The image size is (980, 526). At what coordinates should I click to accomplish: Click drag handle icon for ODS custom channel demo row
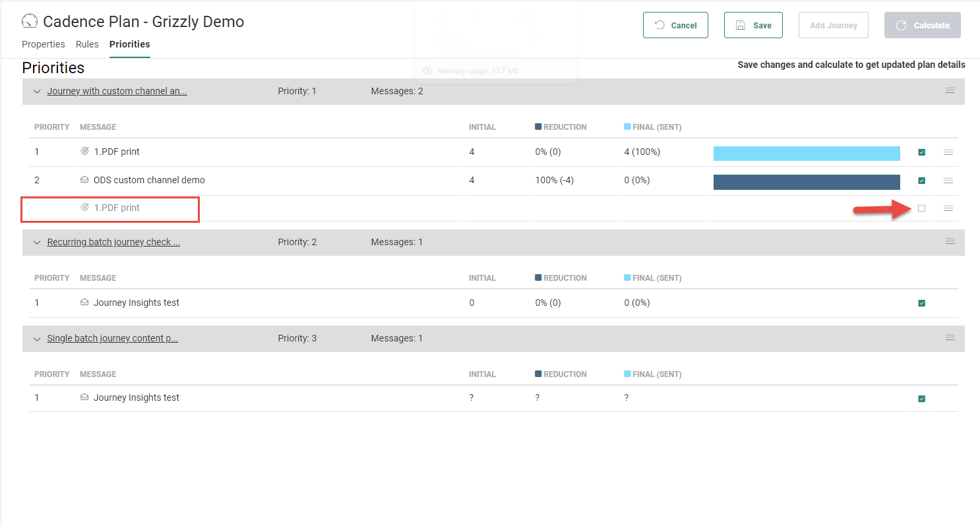(948, 181)
